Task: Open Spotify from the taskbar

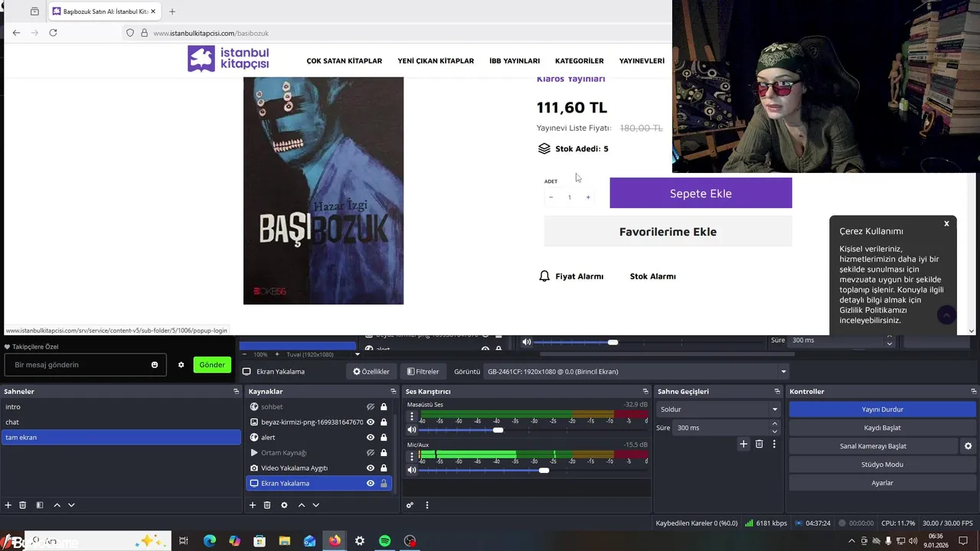Action: [385, 541]
